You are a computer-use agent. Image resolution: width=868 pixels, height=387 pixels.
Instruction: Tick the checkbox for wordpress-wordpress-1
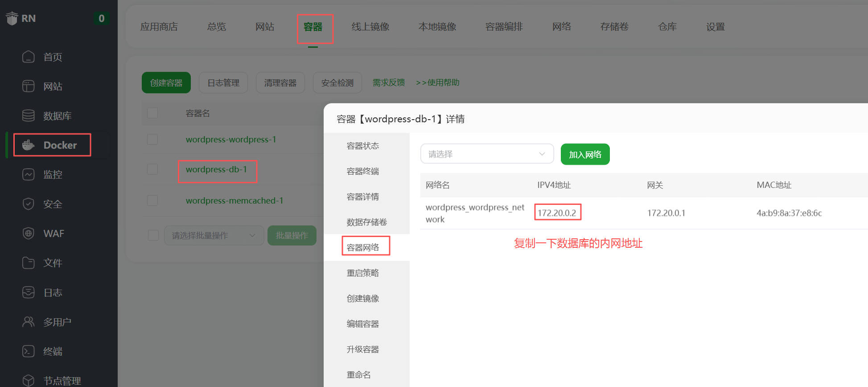tap(152, 139)
